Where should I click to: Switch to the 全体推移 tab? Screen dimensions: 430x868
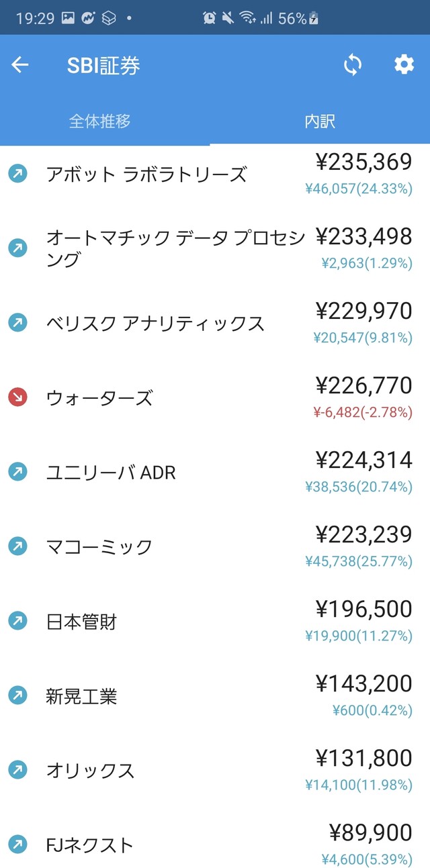point(99,122)
